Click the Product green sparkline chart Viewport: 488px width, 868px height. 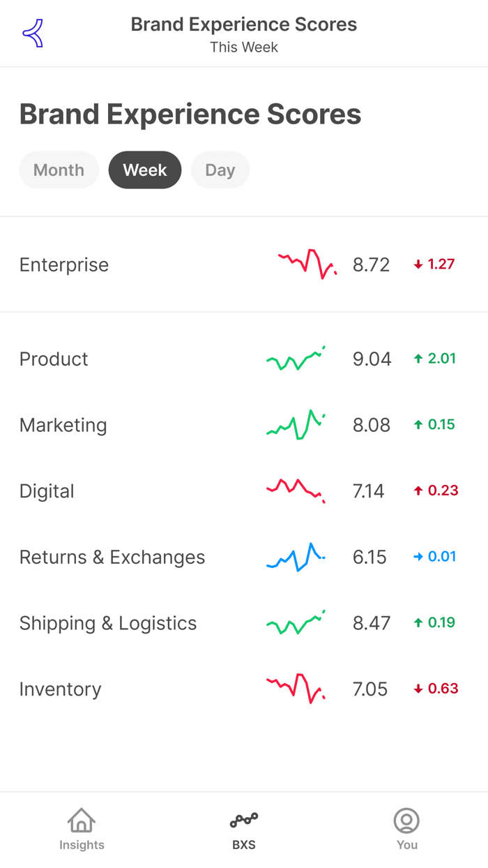click(296, 359)
